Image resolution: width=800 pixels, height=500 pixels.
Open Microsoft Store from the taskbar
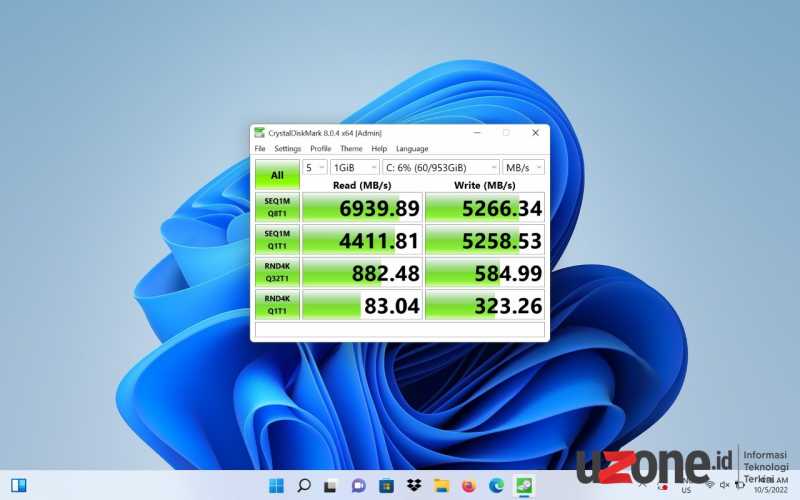[386, 485]
